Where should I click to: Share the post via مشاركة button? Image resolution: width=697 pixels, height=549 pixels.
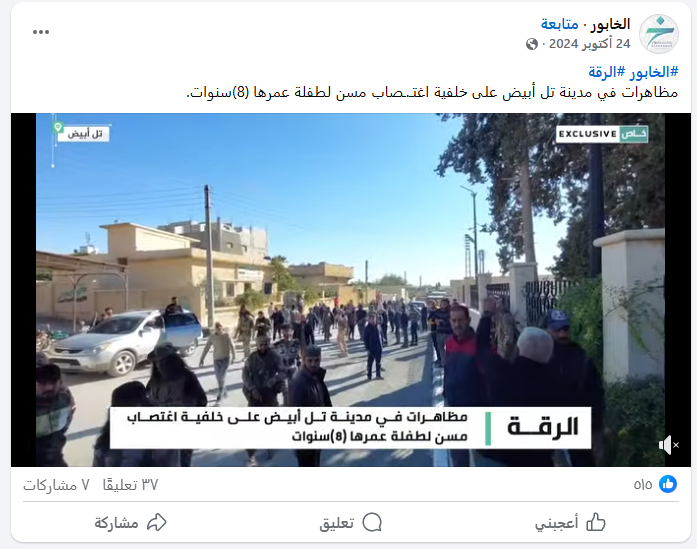[x=130, y=523]
